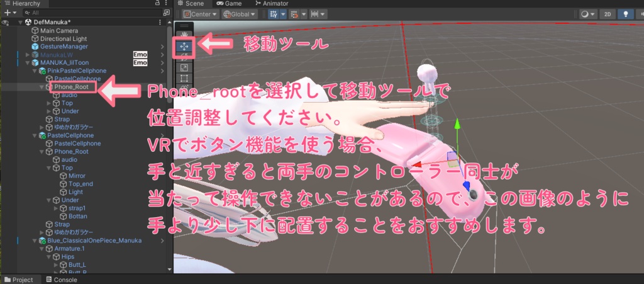Viewport: 644px width, 284px height.
Task: Open the Hierarchy create (+) dropdown
Action: (x=10, y=13)
